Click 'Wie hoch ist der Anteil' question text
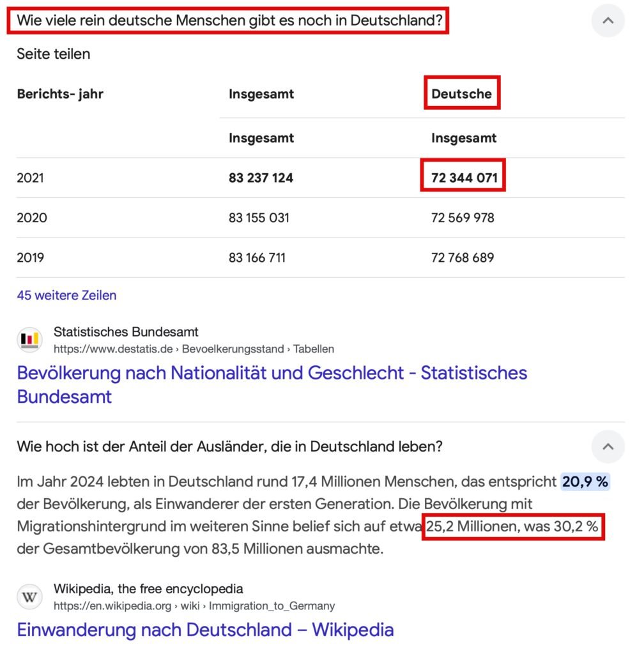 [x=229, y=447]
